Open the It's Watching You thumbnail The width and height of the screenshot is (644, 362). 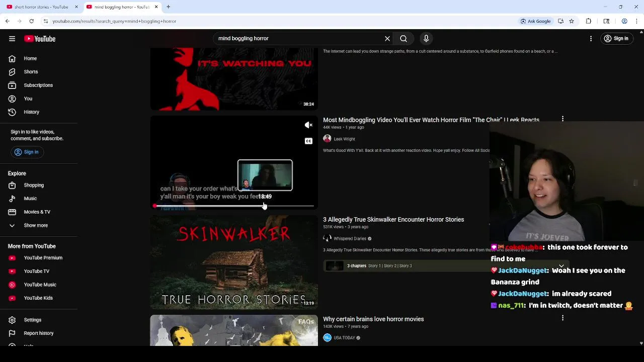[x=234, y=79]
